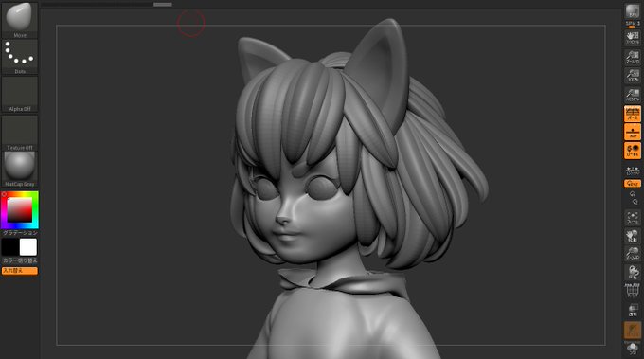644x359 pixels.
Task: Select the Zoom 3D icon
Action: (633, 254)
